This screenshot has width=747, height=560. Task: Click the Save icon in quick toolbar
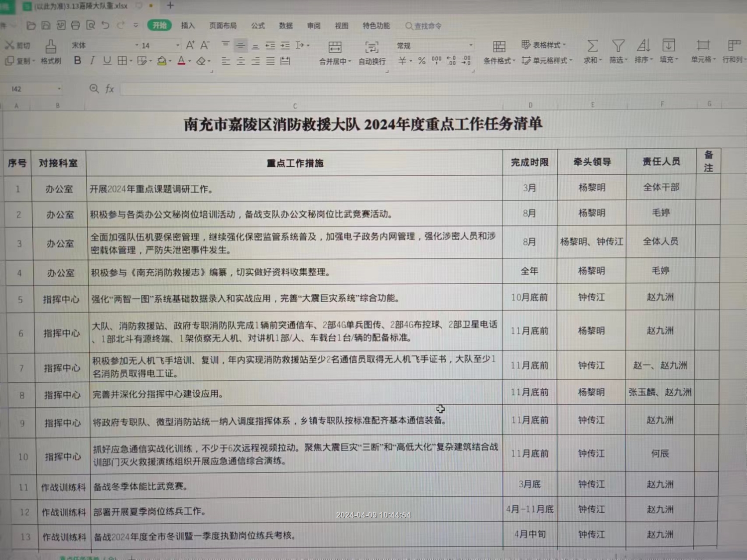pyautogui.click(x=46, y=25)
